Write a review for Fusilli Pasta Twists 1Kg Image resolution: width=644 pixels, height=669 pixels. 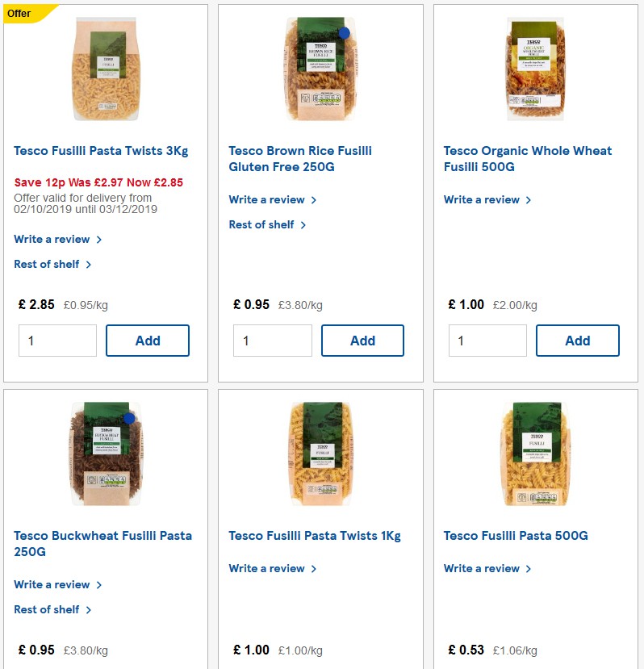(x=266, y=568)
